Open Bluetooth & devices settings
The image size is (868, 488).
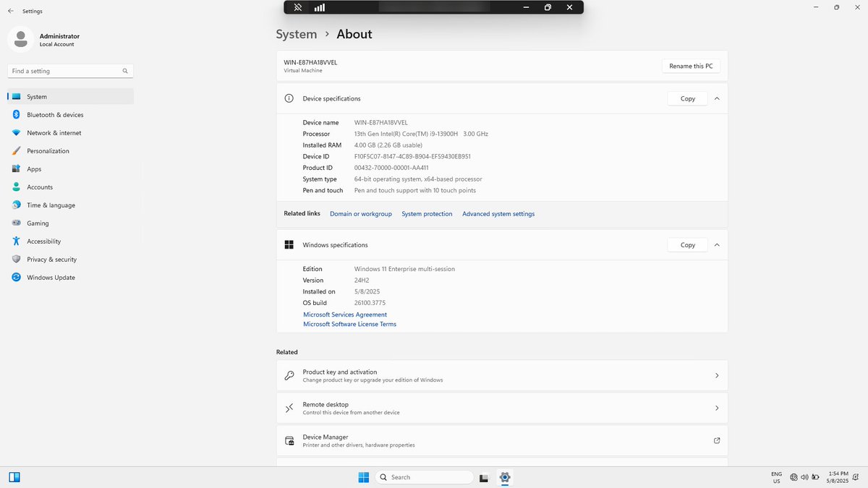click(70, 115)
